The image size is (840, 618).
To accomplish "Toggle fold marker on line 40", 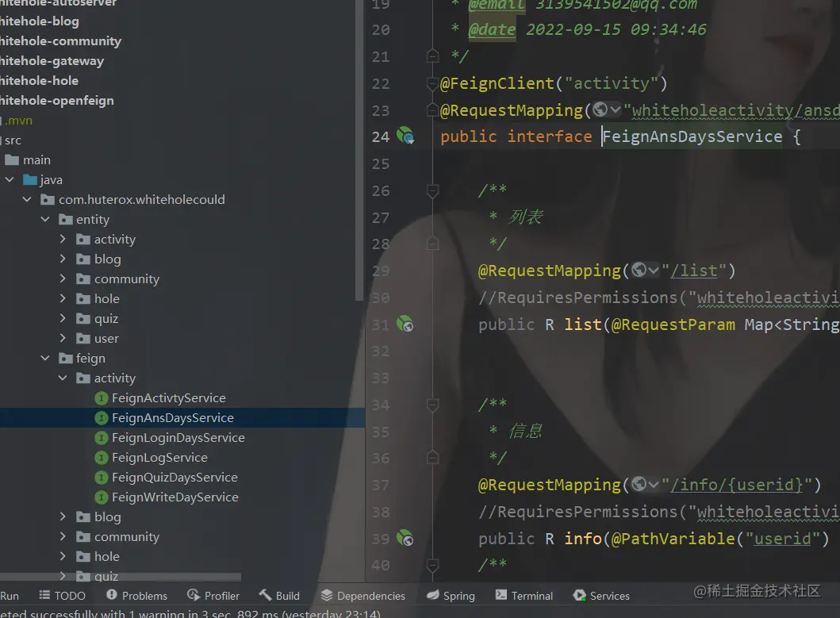I will click(433, 565).
